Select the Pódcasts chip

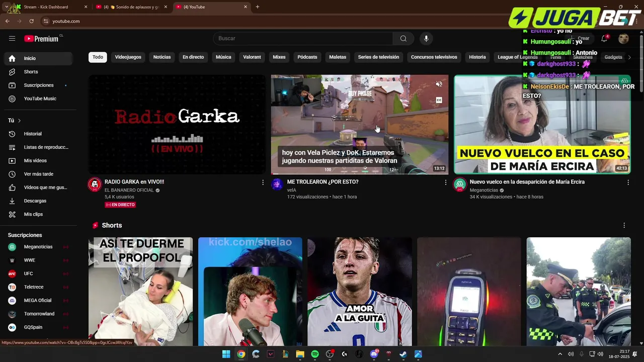pyautogui.click(x=307, y=57)
